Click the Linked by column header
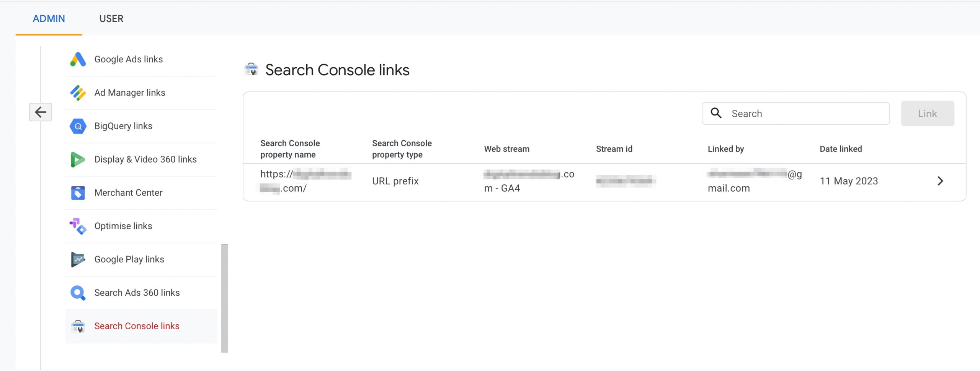The width and height of the screenshot is (980, 371). click(x=726, y=149)
